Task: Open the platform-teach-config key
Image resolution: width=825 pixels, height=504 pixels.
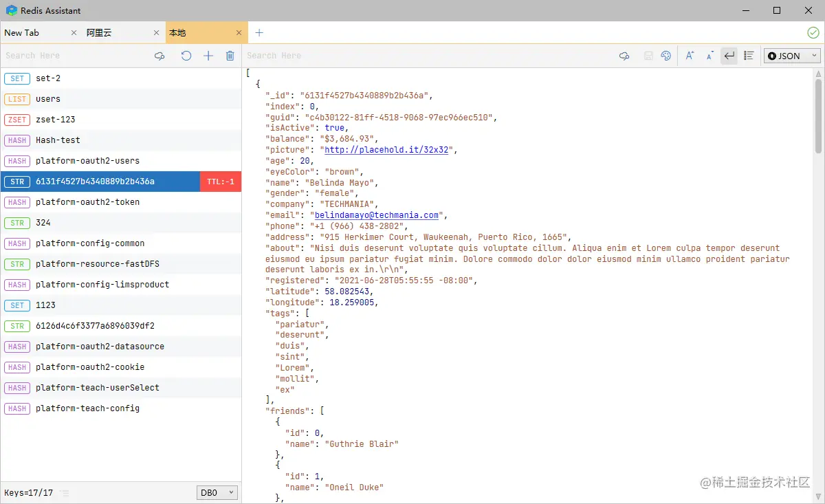Action: pyautogui.click(x=120, y=408)
